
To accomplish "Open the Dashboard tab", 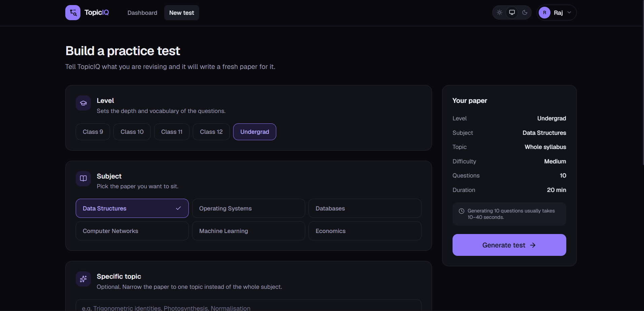I will click(142, 13).
